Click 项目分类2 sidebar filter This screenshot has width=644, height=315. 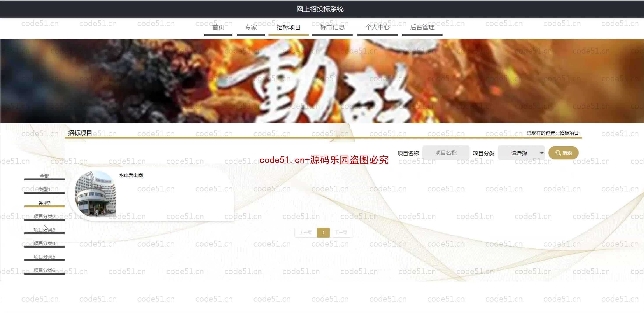click(x=44, y=216)
